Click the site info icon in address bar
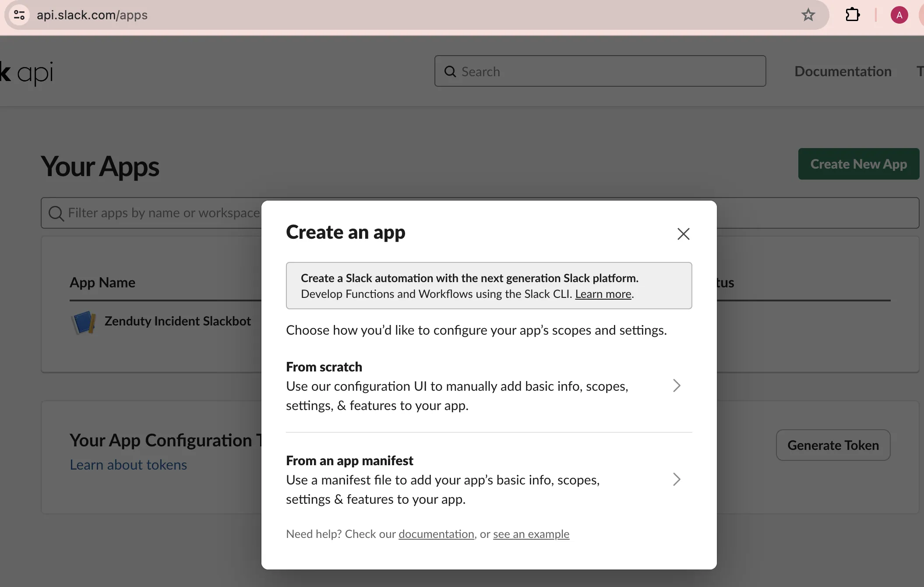The image size is (924, 587). [19, 15]
